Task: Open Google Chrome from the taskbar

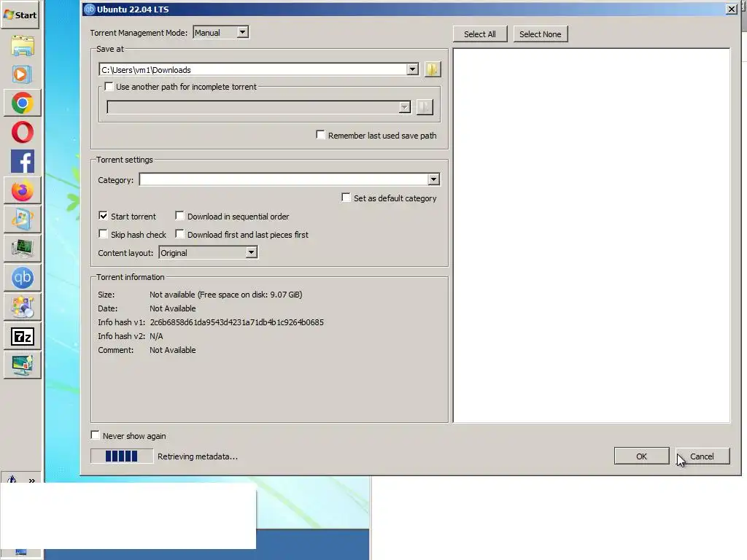Action: (23, 104)
